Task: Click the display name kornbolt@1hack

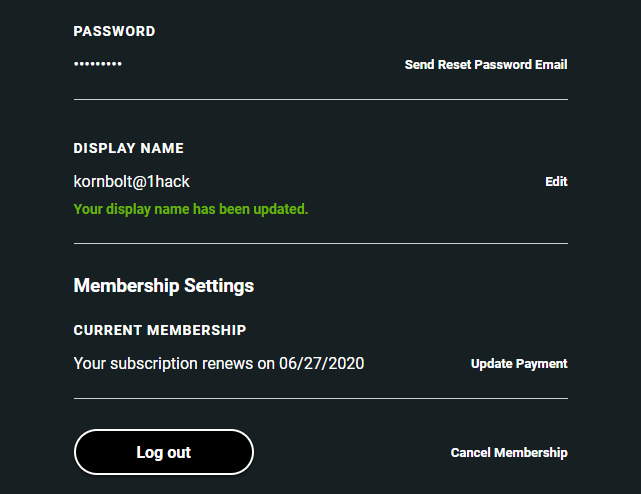Action: 132,182
